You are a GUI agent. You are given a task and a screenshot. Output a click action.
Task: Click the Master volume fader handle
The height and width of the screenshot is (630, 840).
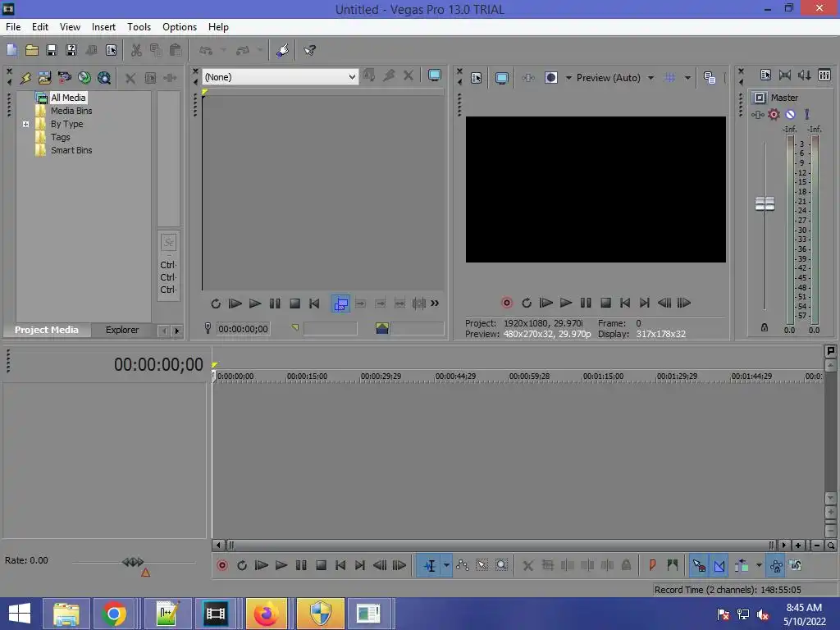tap(765, 203)
